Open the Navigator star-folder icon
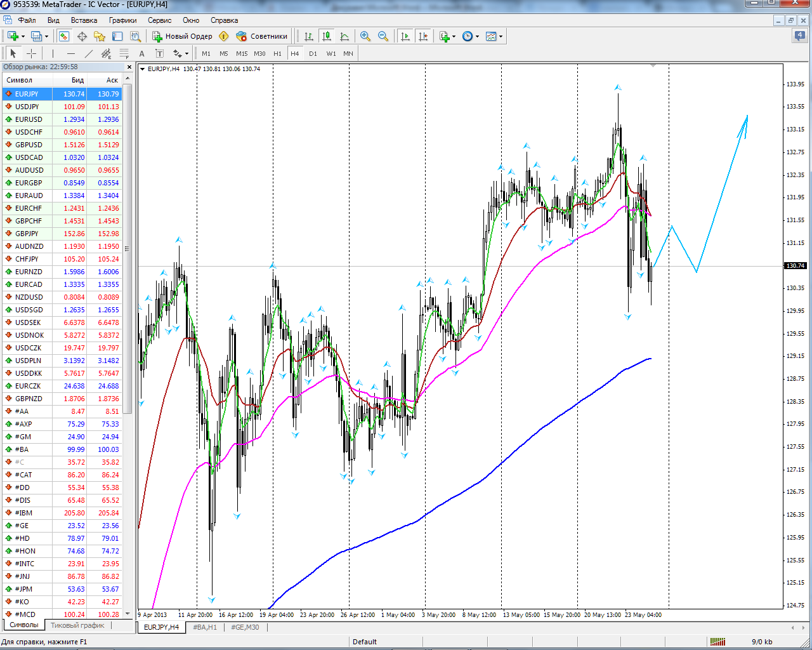Screen dimensions: 812x650 [100, 36]
